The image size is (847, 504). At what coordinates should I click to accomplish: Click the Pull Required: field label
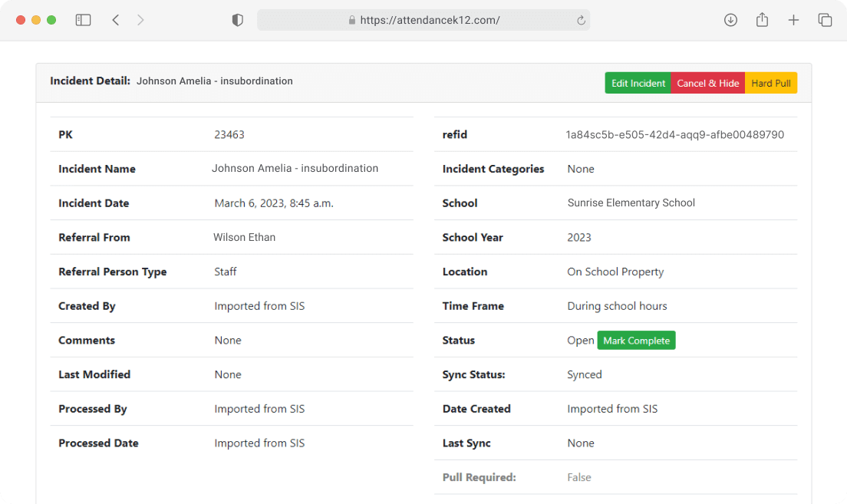click(x=480, y=477)
